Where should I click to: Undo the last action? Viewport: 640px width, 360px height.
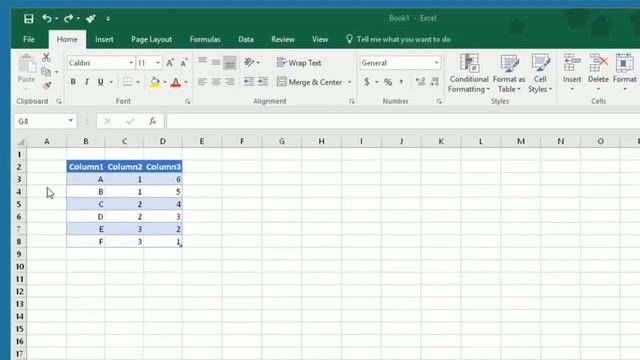[x=47, y=18]
